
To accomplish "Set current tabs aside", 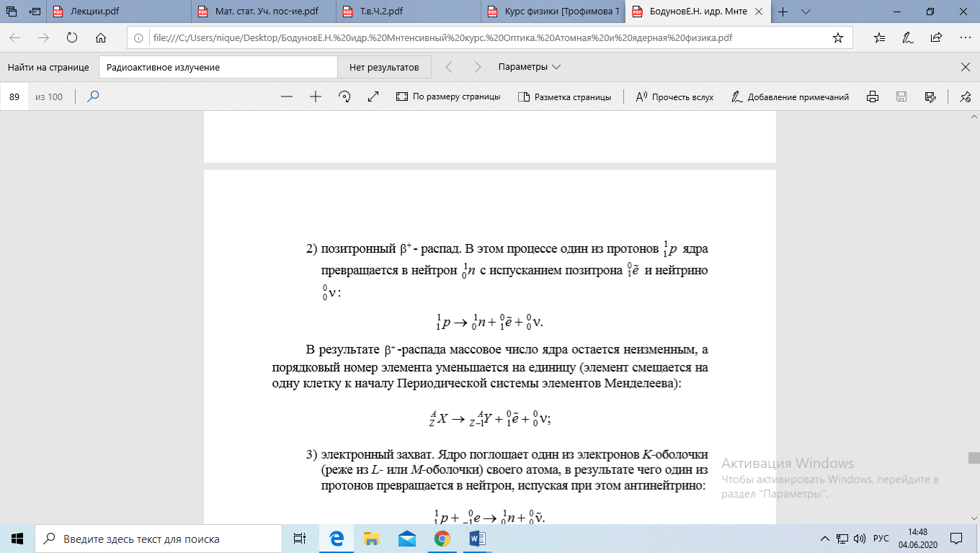I will [x=35, y=12].
